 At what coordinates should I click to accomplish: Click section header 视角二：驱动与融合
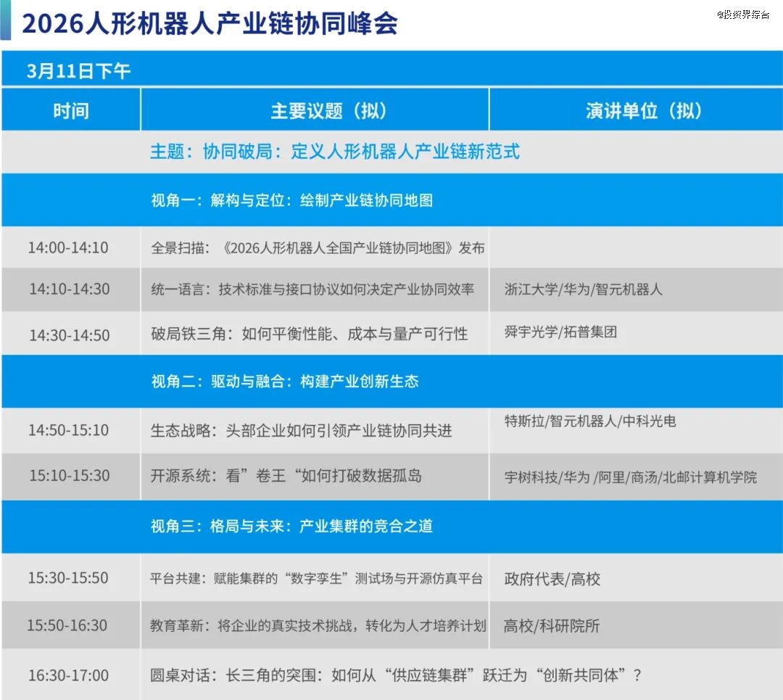tap(284, 382)
